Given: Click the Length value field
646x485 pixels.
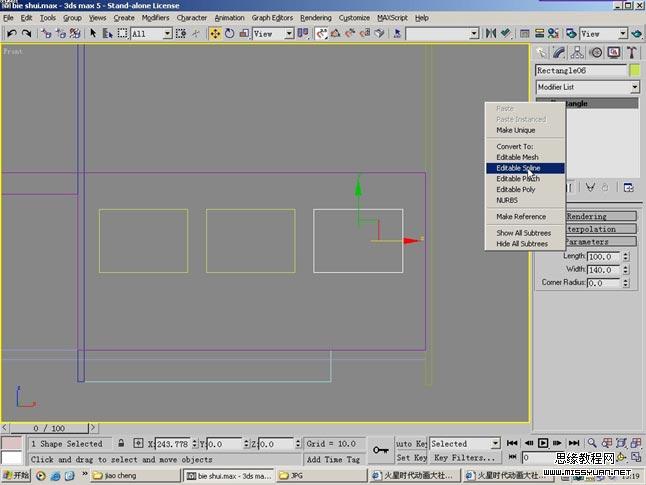Looking at the screenshot, I should 604,256.
